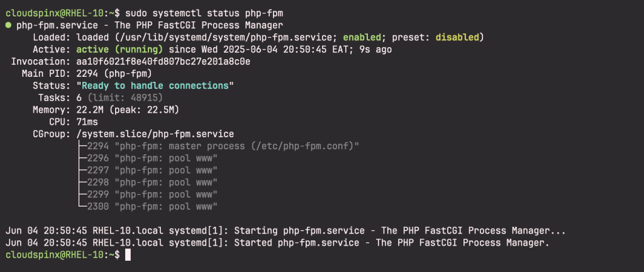This screenshot has width=644, height=272.
Task: Select master process tree entry 2294
Action: [218, 146]
